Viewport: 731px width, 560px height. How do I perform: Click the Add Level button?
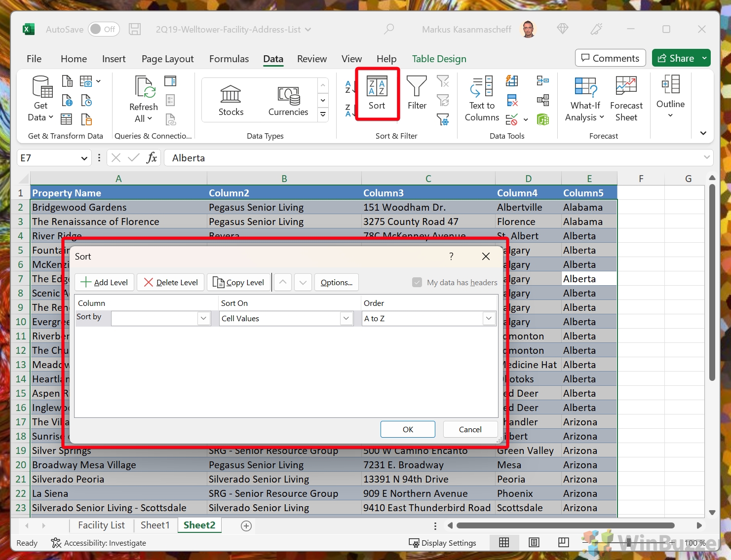(x=104, y=282)
